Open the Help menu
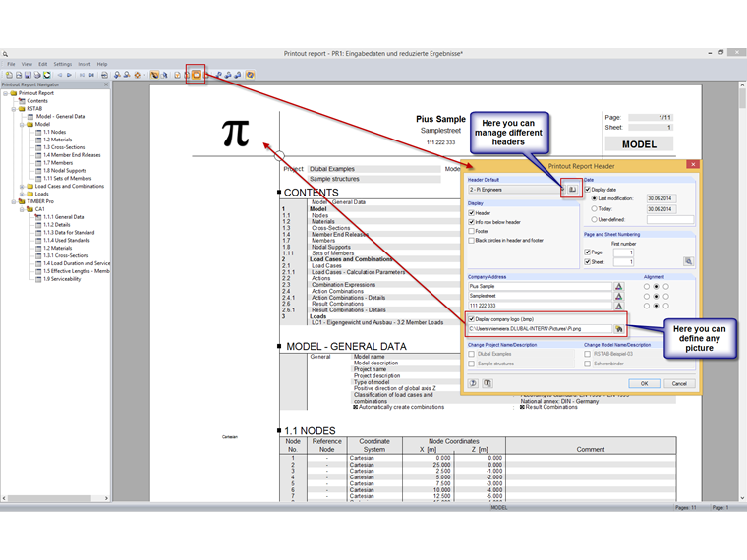The width and height of the screenshot is (747, 560). click(102, 64)
